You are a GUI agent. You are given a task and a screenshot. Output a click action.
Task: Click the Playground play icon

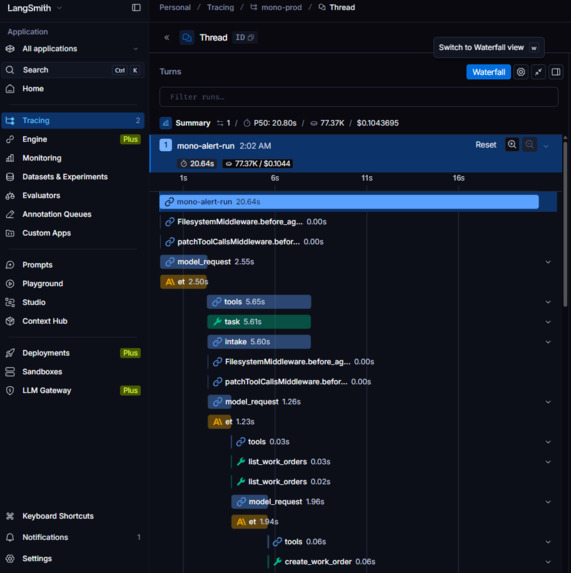click(10, 284)
